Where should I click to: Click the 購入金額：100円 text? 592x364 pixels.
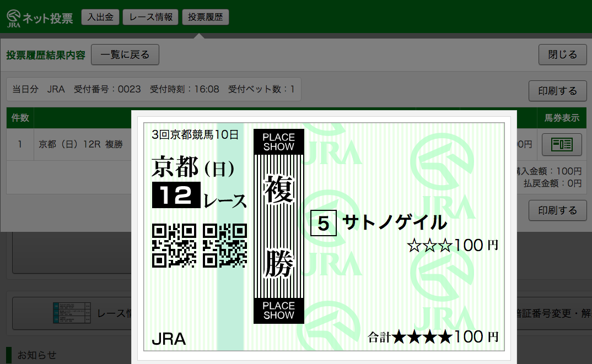[x=550, y=171]
